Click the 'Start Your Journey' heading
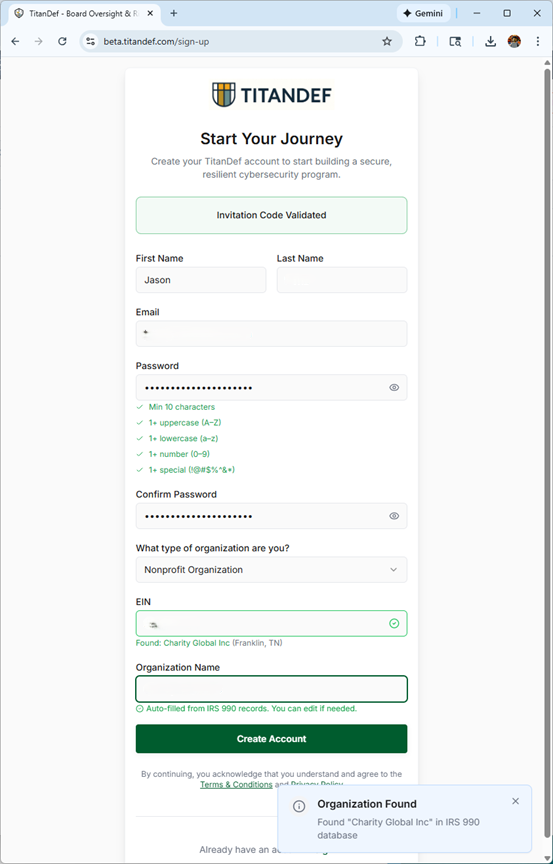Viewport: 553px width, 864px height. point(272,139)
